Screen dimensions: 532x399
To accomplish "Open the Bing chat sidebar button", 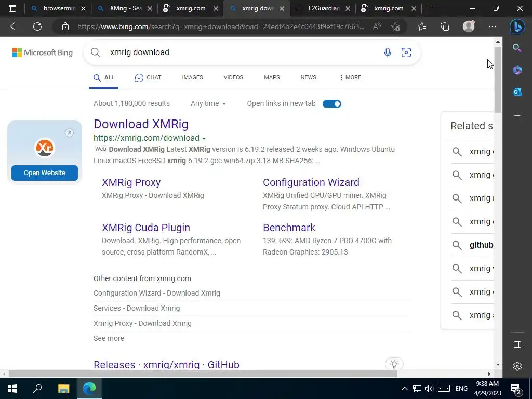I will coord(517,26).
